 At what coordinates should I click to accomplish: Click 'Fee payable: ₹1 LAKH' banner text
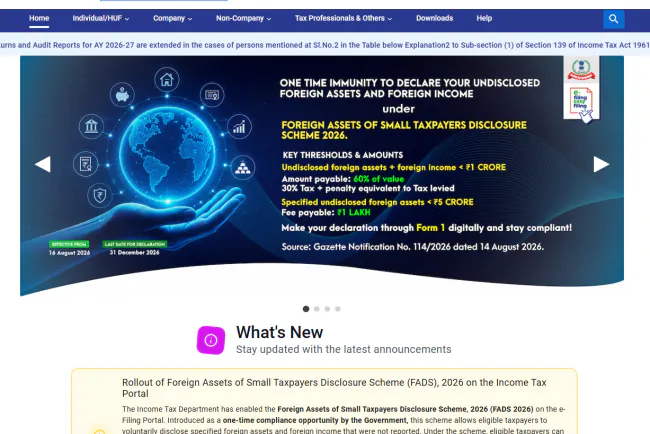pyautogui.click(x=326, y=213)
